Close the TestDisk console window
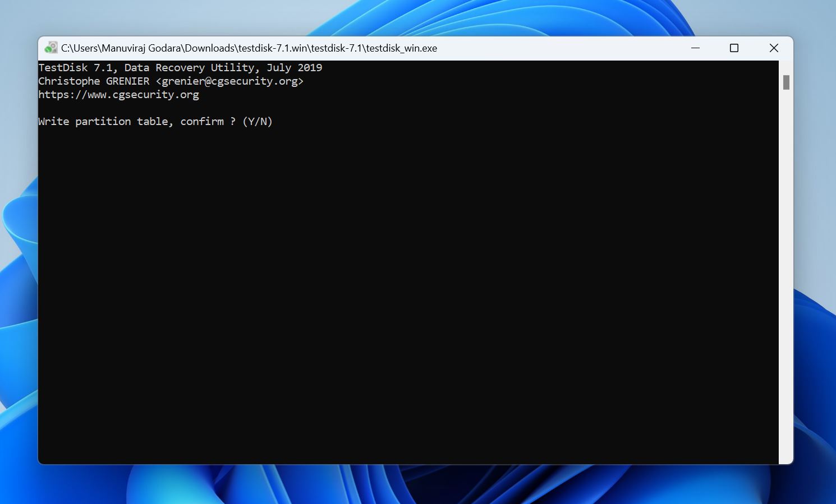This screenshot has height=504, width=836. pyautogui.click(x=774, y=48)
